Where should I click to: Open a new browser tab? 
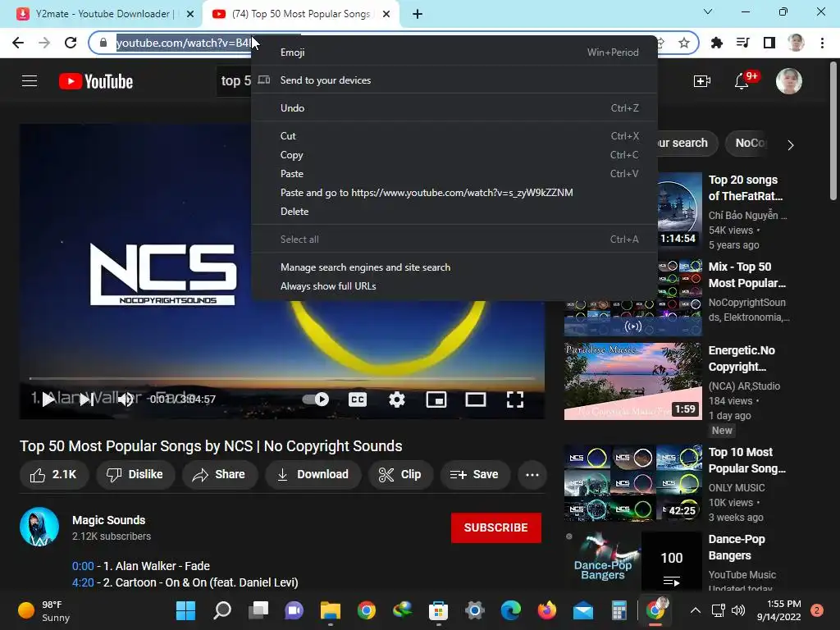point(418,14)
